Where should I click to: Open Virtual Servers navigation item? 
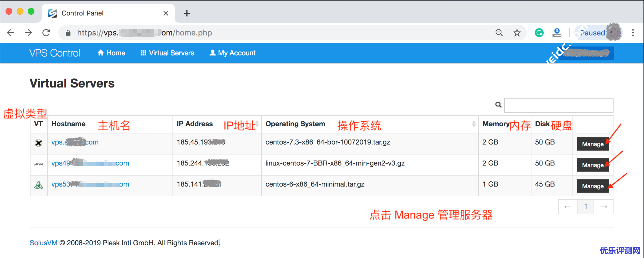point(167,53)
